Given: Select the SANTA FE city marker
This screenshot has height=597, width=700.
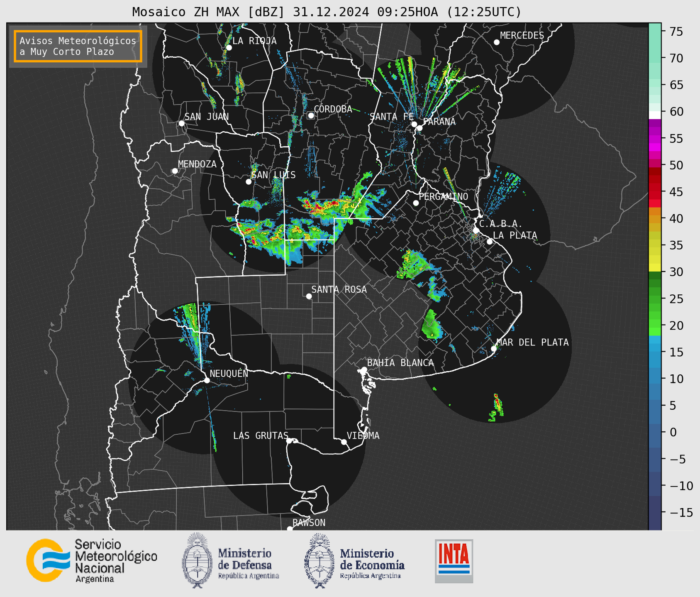Looking at the screenshot, I should (x=414, y=124).
